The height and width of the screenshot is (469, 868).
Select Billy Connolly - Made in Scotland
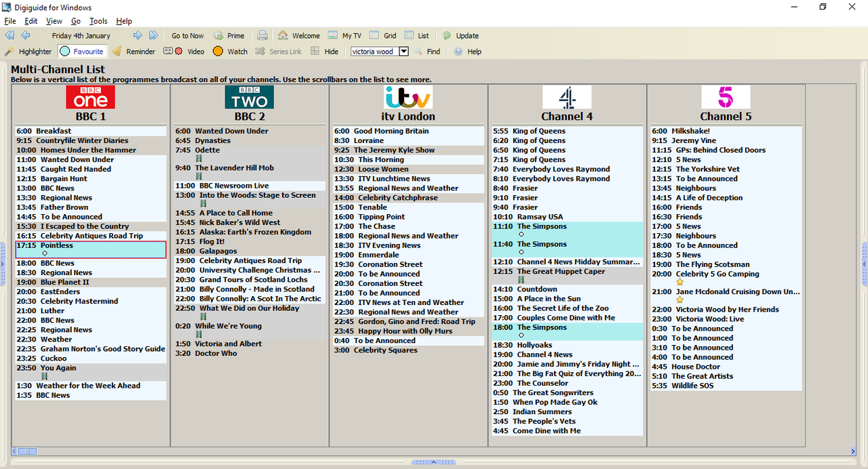coord(250,289)
